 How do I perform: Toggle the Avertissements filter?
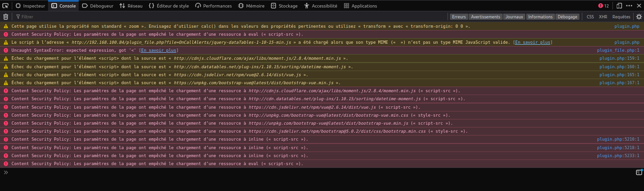[x=485, y=16]
